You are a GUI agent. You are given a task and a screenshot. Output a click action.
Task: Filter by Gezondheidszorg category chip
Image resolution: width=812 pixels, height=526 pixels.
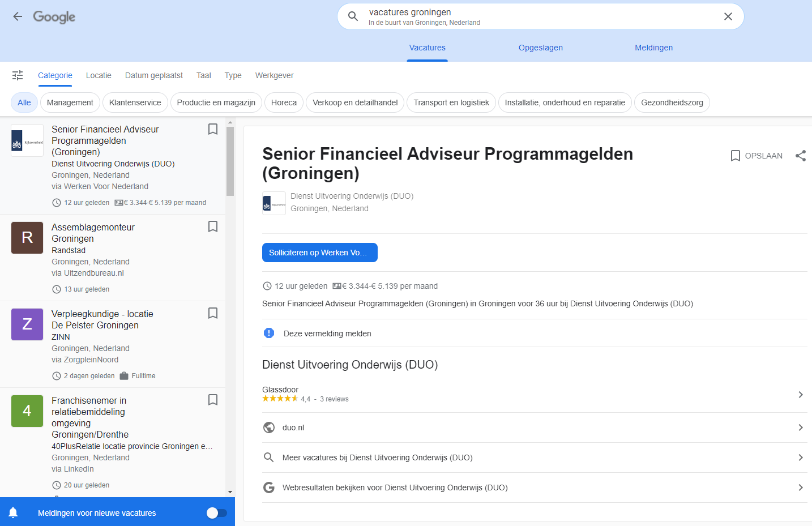tap(672, 102)
